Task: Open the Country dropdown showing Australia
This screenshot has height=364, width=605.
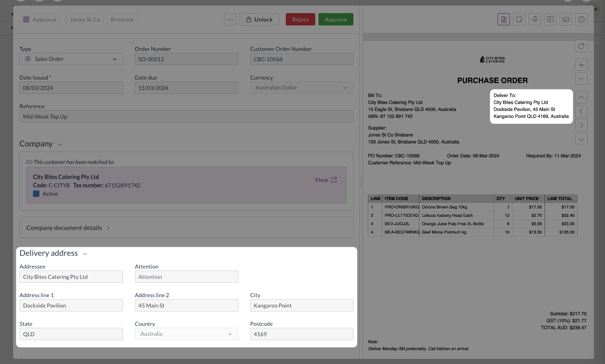Action: [187, 334]
